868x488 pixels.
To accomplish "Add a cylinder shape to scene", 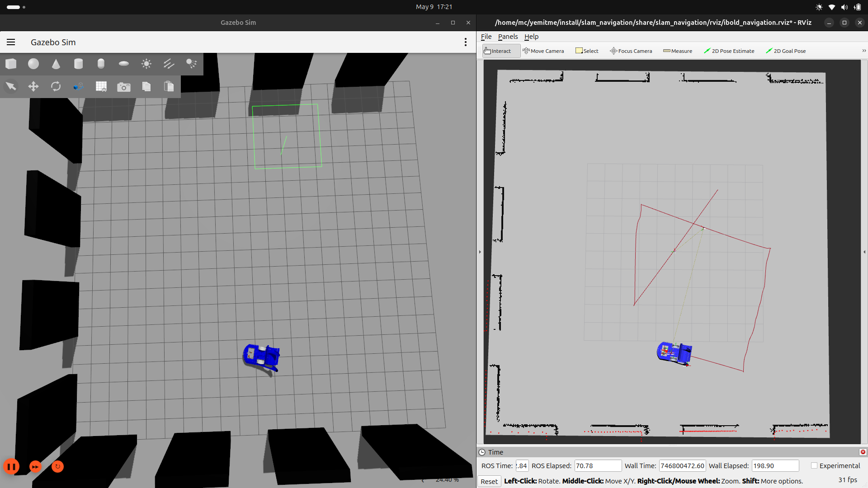I will (x=78, y=64).
